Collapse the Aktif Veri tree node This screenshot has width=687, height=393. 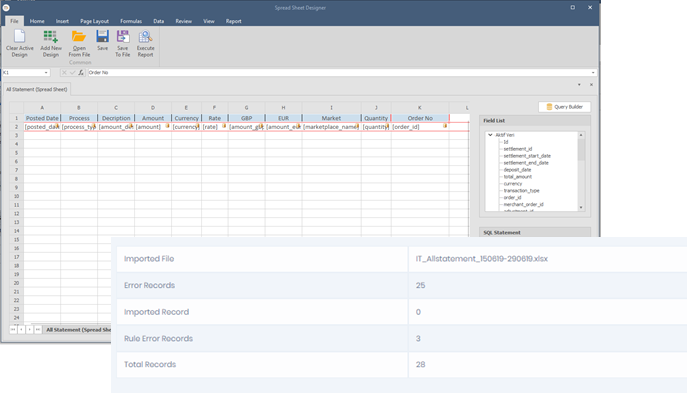pyautogui.click(x=490, y=135)
